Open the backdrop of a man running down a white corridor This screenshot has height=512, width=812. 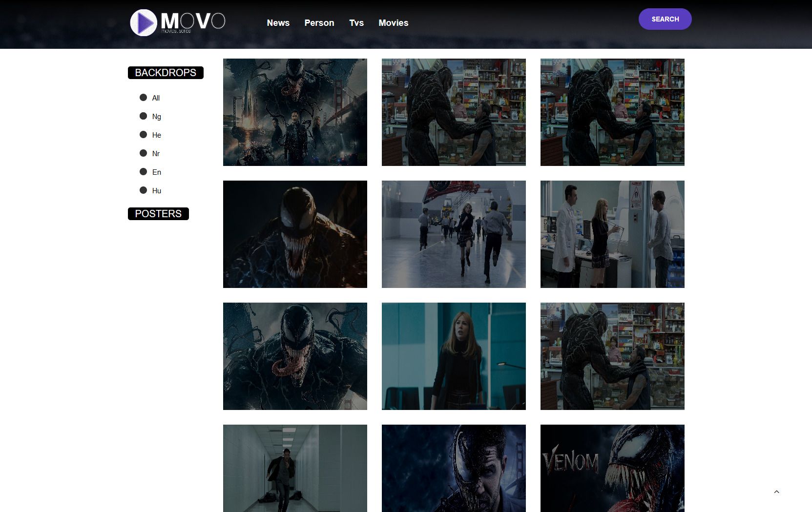(295, 468)
